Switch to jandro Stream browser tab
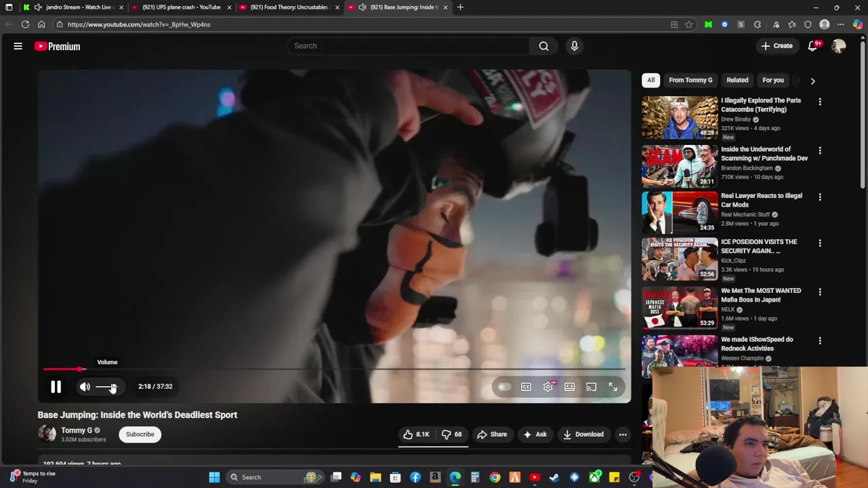Viewport: 868px width, 488px height. coord(73,7)
